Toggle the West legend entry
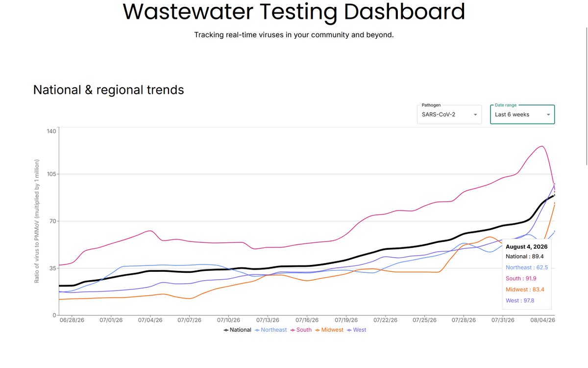 [x=357, y=330]
